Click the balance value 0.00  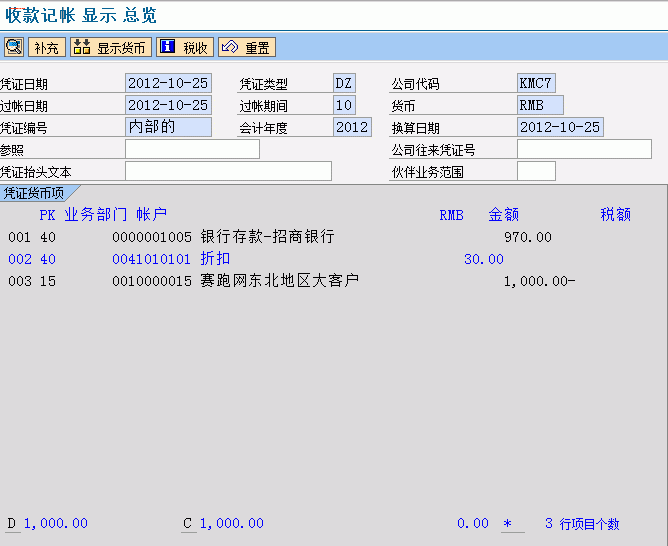(x=473, y=523)
